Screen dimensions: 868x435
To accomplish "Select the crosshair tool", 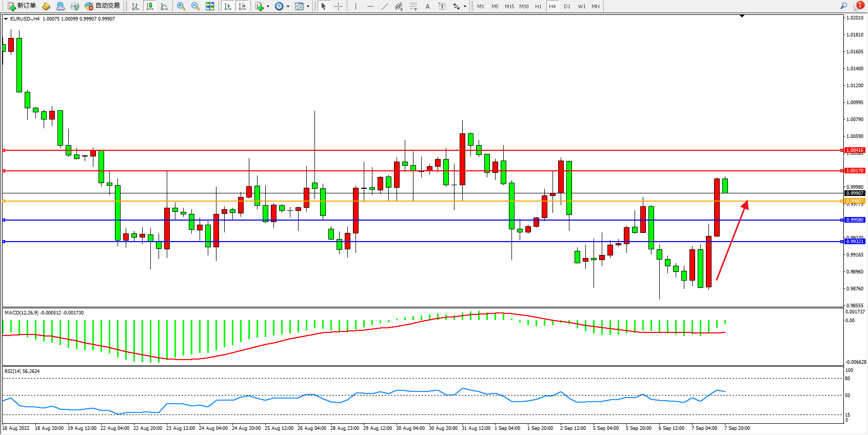I will point(339,6).
